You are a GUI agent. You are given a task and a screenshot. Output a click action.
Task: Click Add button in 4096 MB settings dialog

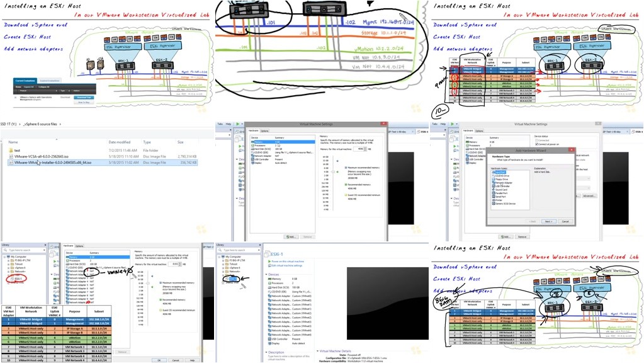pyautogui.click(x=291, y=237)
